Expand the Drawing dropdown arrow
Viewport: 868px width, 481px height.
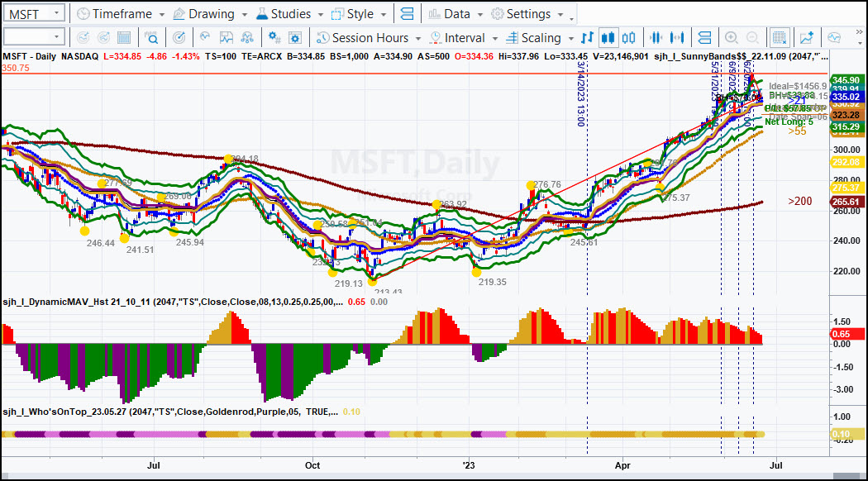245,14
